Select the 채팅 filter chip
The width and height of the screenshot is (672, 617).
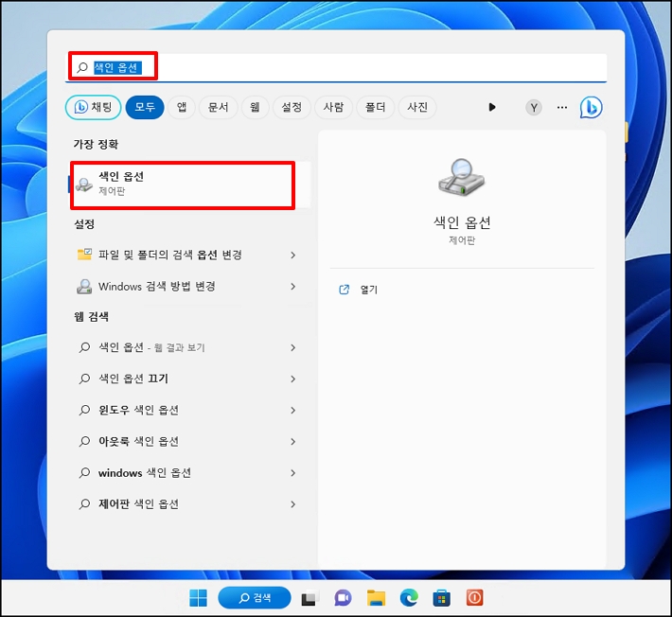(93, 107)
